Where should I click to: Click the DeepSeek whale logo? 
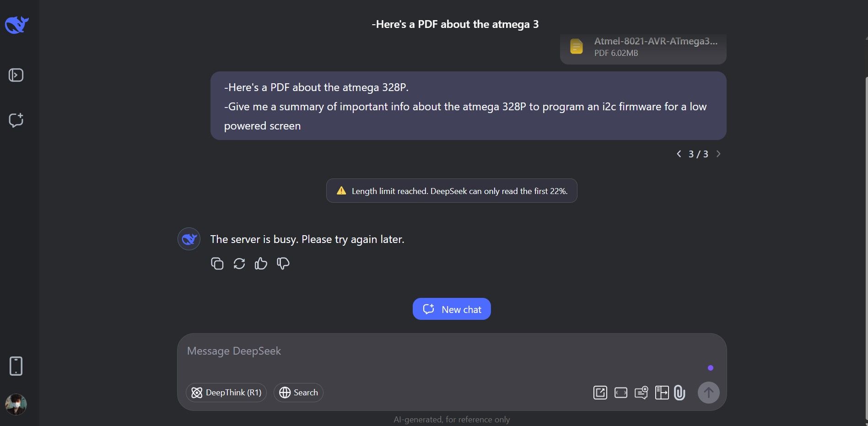click(16, 25)
